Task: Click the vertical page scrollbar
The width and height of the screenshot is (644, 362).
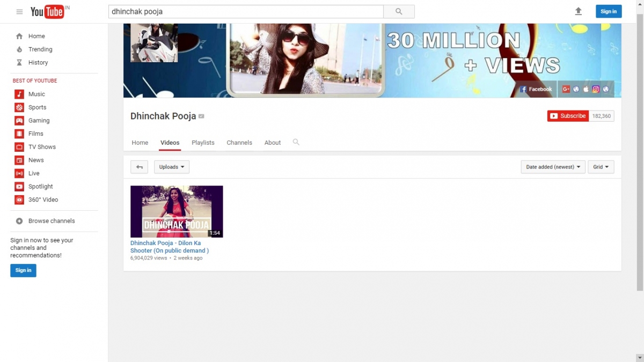Action: [639, 161]
